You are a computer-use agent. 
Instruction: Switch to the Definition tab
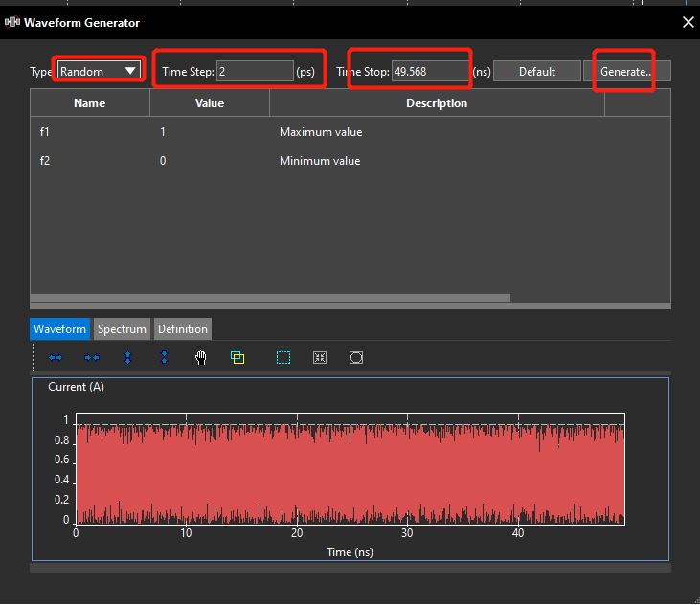(183, 329)
